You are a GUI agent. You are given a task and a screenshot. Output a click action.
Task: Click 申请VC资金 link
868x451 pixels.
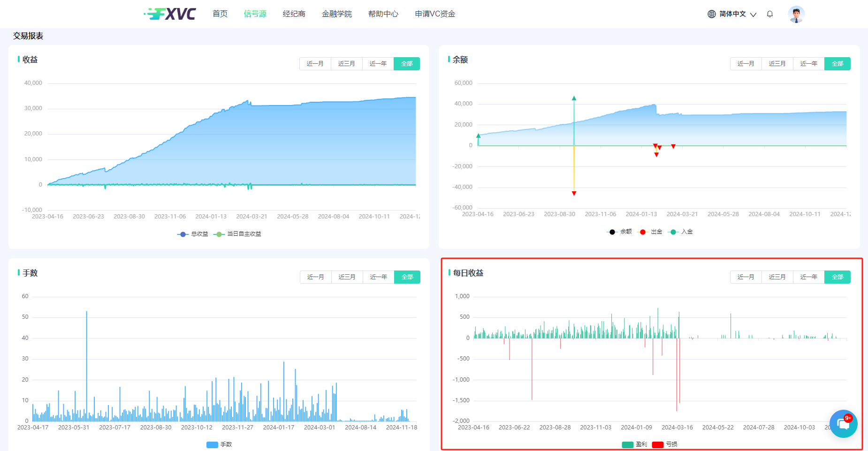click(435, 14)
